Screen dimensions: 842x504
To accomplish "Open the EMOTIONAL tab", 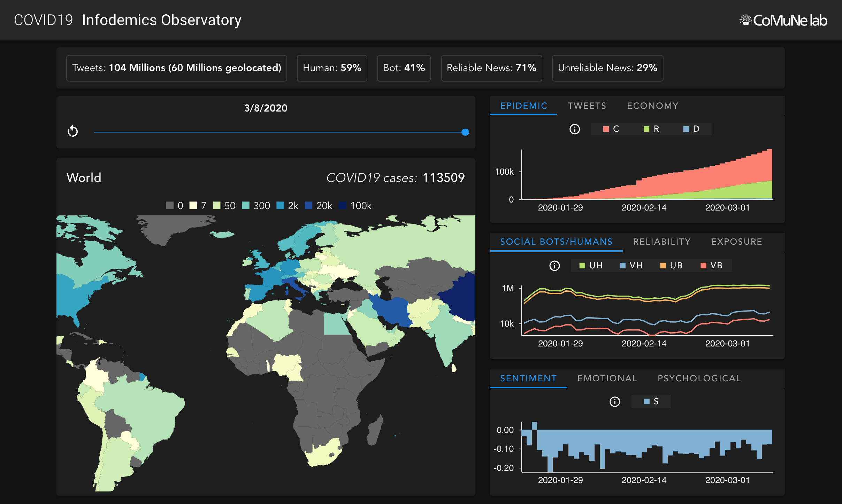I will point(607,378).
